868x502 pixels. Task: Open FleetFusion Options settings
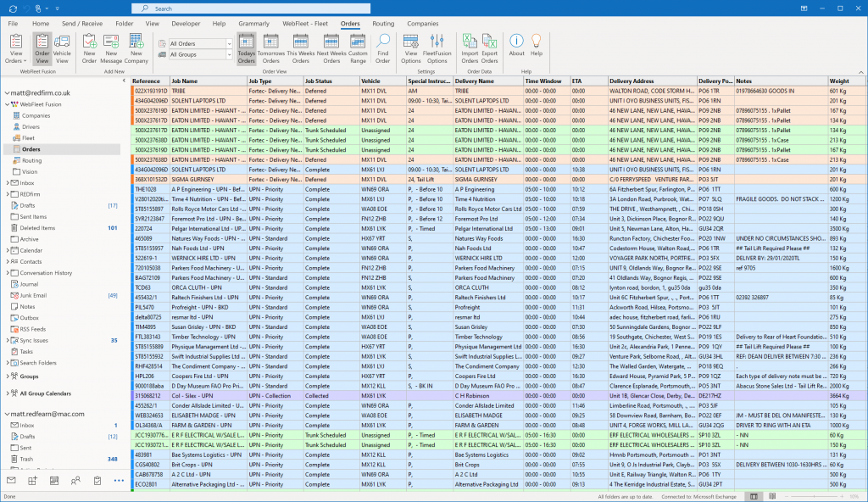tap(437, 48)
